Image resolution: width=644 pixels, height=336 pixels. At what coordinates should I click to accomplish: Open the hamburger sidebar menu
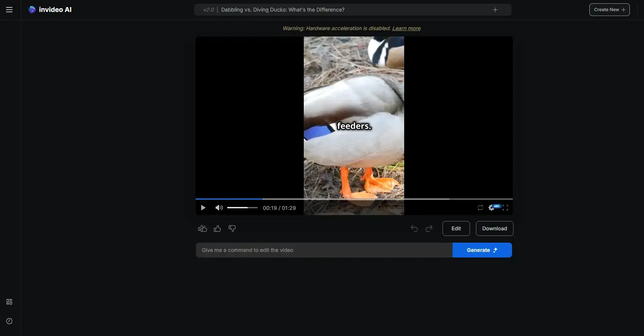click(x=9, y=10)
